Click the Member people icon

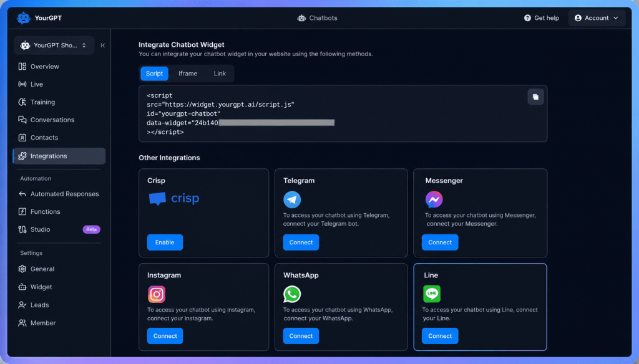[22, 323]
